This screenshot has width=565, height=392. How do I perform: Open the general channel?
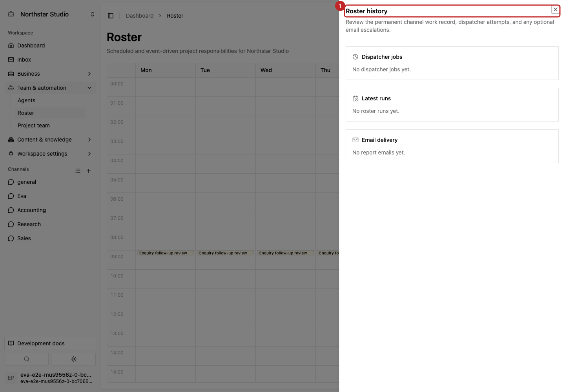click(x=50, y=182)
